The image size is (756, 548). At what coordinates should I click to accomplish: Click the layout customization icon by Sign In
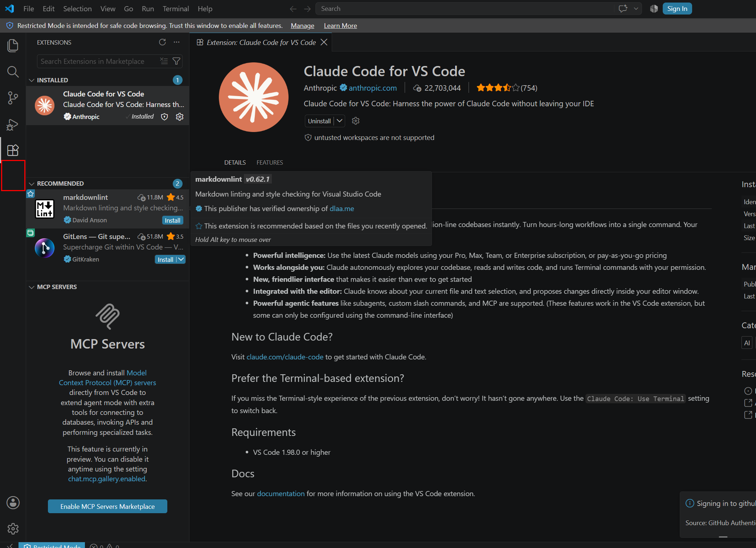coord(654,9)
